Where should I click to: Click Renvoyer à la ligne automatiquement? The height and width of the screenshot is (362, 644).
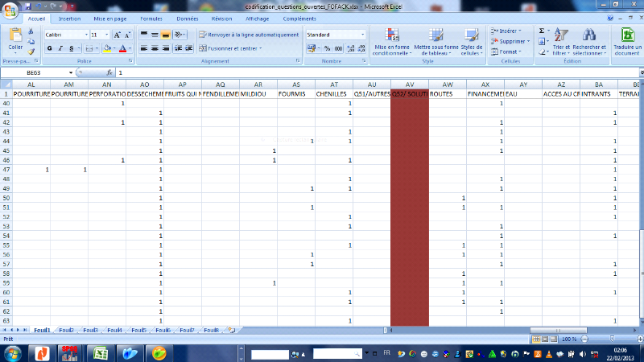(249, 35)
